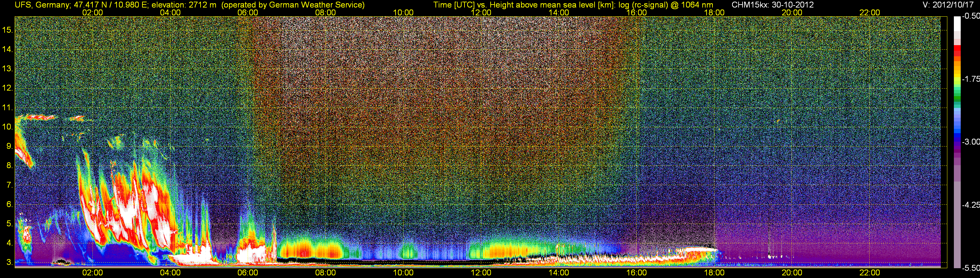Click the "CHM15kx: 30-10-2012" instrument date label
The height and width of the screenshot is (278, 980).
click(x=773, y=5)
